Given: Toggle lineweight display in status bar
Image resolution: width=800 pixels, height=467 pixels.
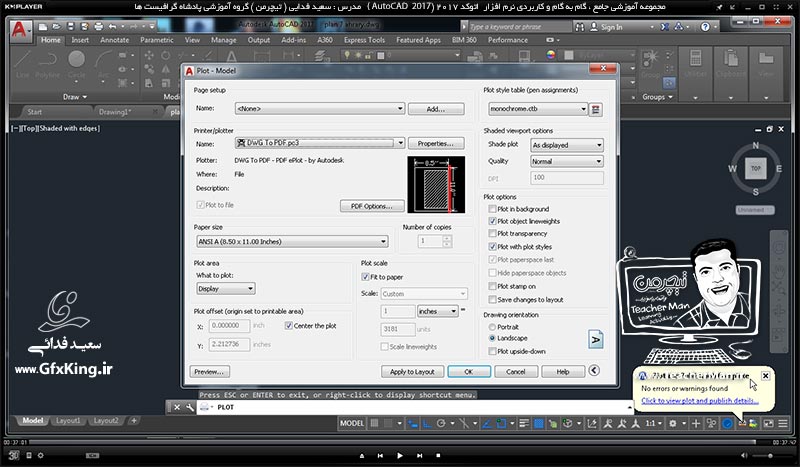Looking at the screenshot, I should pos(524,423).
